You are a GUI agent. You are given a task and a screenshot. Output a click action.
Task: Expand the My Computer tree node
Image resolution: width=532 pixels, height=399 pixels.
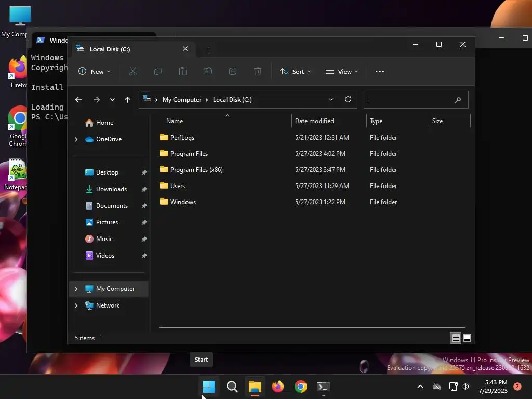point(76,289)
